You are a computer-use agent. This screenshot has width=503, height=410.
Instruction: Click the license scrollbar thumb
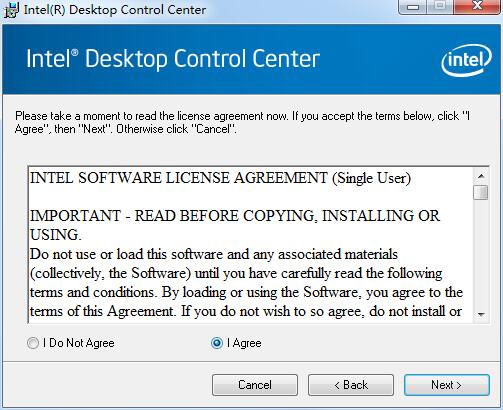pyautogui.click(x=481, y=192)
